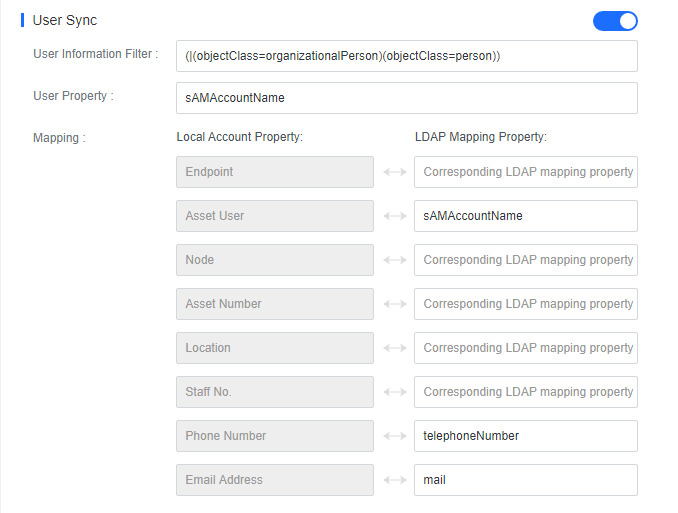Click the Asset Number local property box

pos(275,304)
